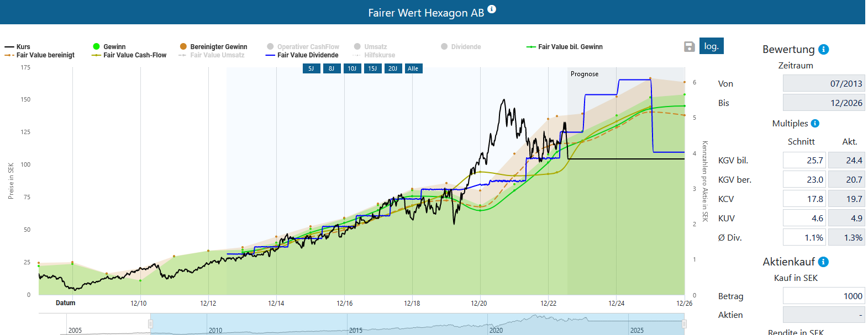Click KGV bil. Schnitt value 25.7
868x335 pixels.
tap(804, 160)
